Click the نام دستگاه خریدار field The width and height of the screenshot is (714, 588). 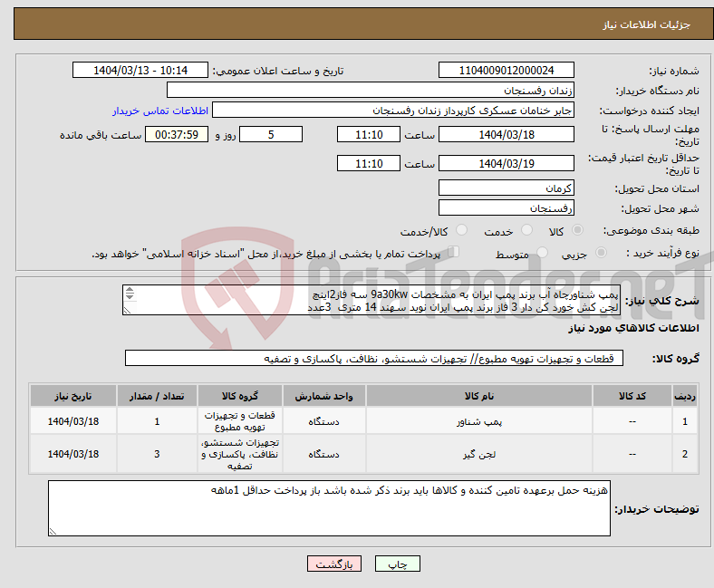coord(371,91)
